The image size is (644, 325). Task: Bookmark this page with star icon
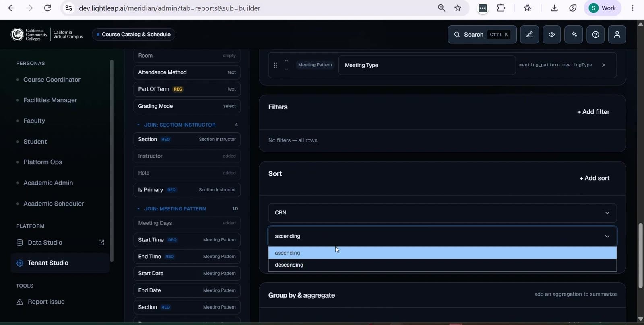click(x=458, y=8)
